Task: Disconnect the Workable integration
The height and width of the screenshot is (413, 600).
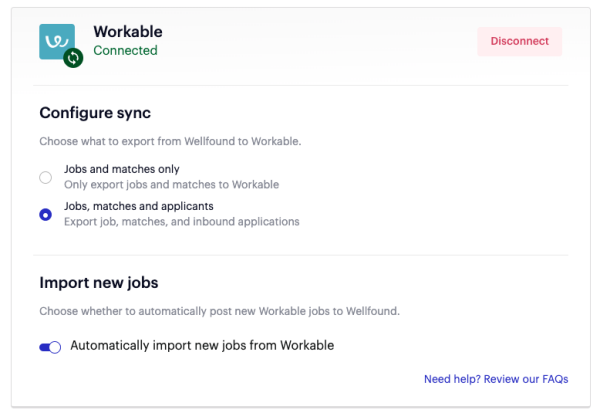Action: 519,41
